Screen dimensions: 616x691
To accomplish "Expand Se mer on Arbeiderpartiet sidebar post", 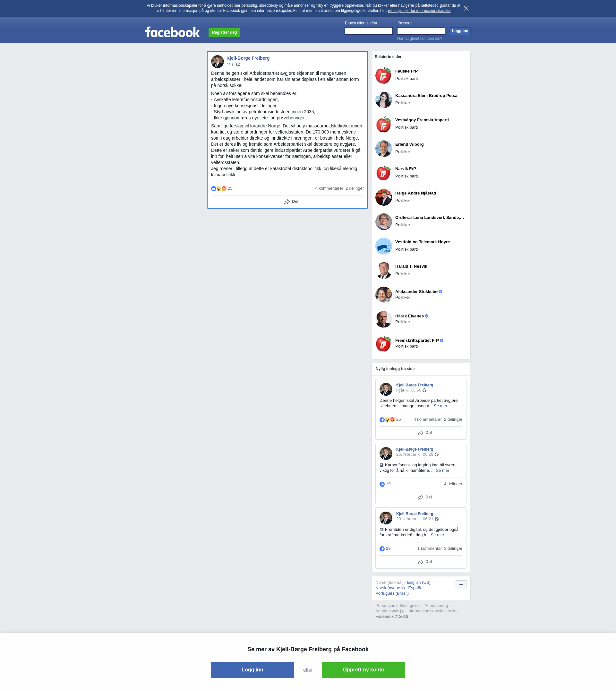I will tap(440, 406).
